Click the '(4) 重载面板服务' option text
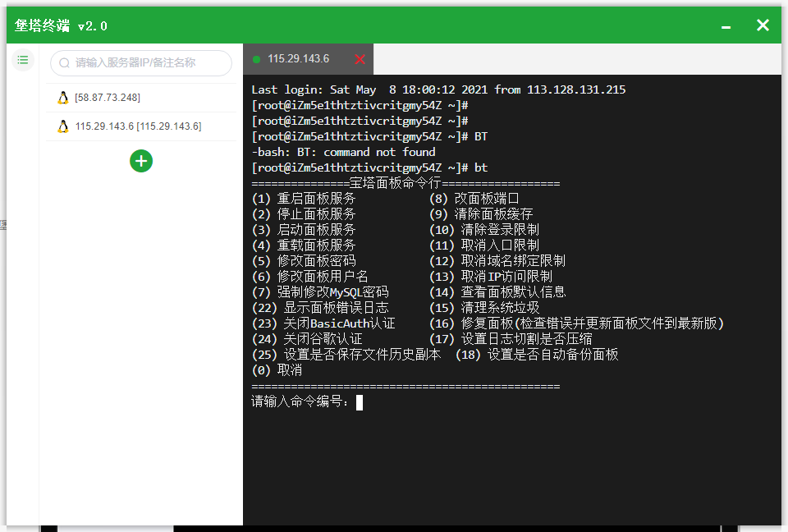Screen dimensions: 788x532 click(x=304, y=245)
